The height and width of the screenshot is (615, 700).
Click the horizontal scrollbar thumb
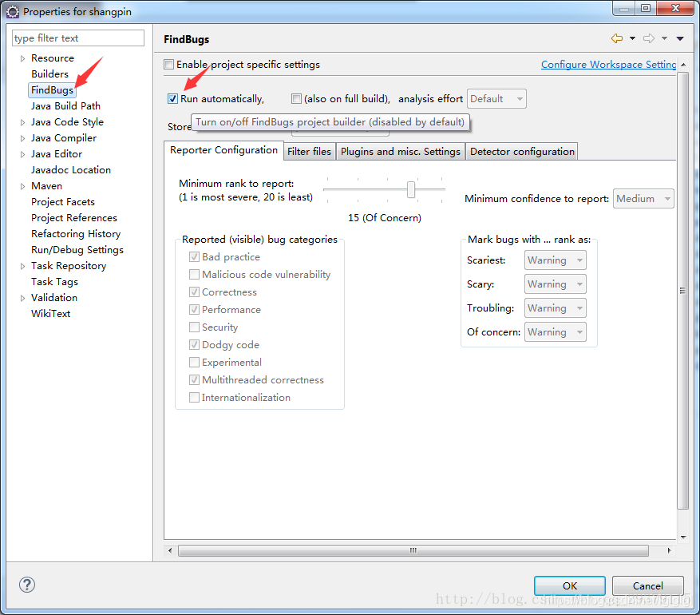click(x=413, y=550)
